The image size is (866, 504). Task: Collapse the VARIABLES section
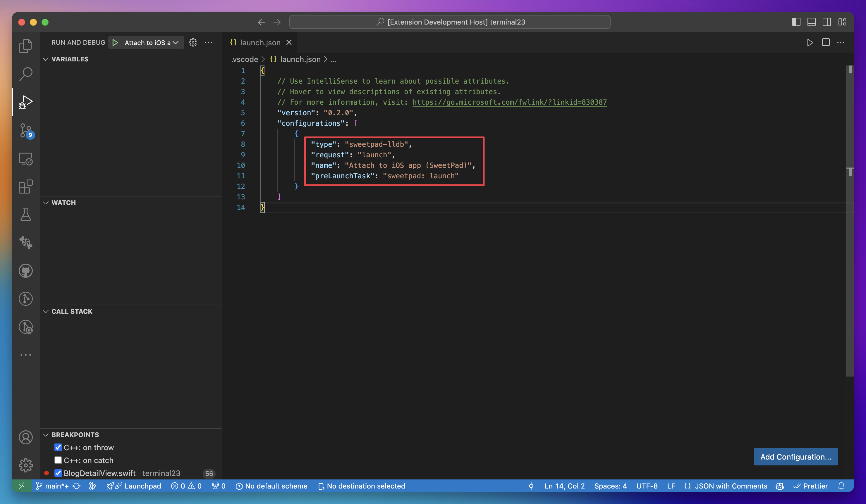point(46,59)
